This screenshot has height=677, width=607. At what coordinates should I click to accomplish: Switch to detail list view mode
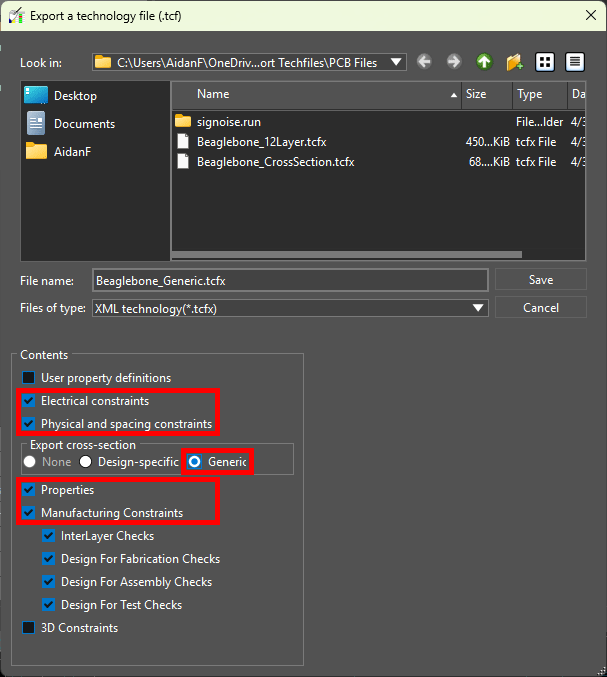574,62
